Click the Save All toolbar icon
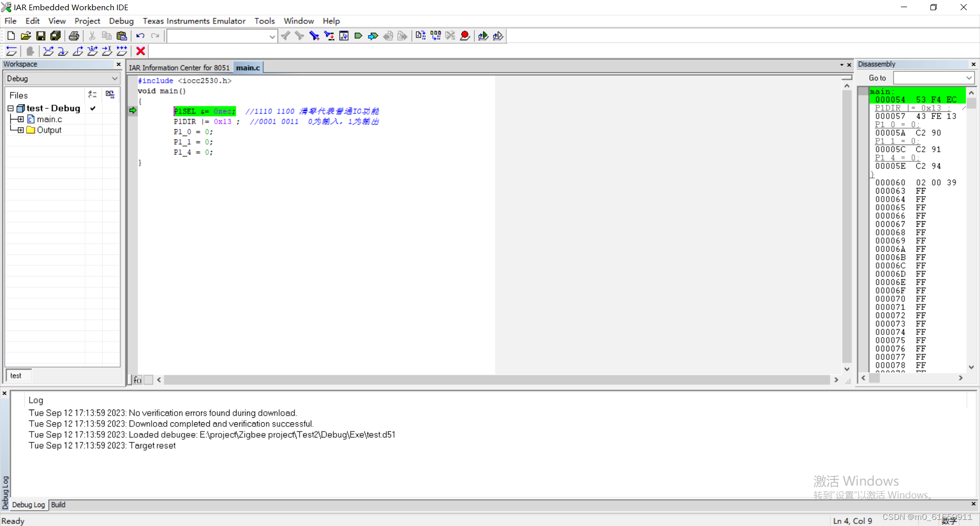980x526 pixels. coord(55,36)
